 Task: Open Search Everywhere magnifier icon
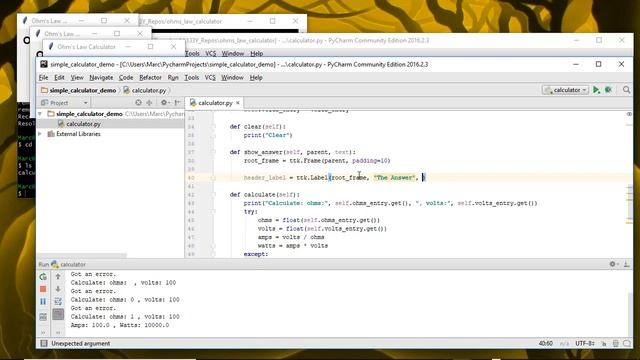pos(627,90)
